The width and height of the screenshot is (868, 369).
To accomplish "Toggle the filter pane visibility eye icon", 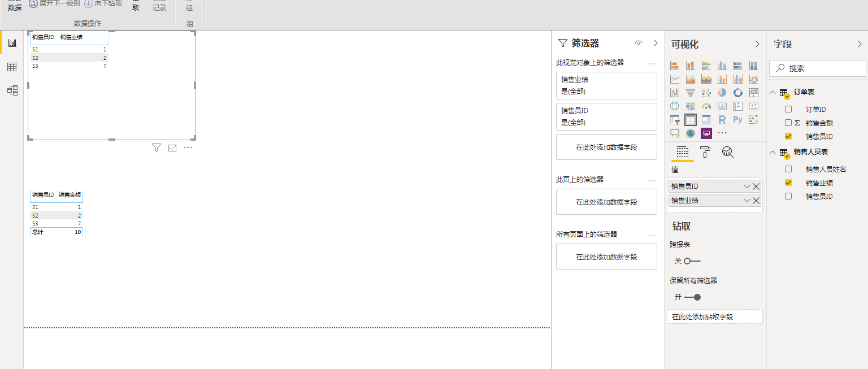I will coord(639,43).
